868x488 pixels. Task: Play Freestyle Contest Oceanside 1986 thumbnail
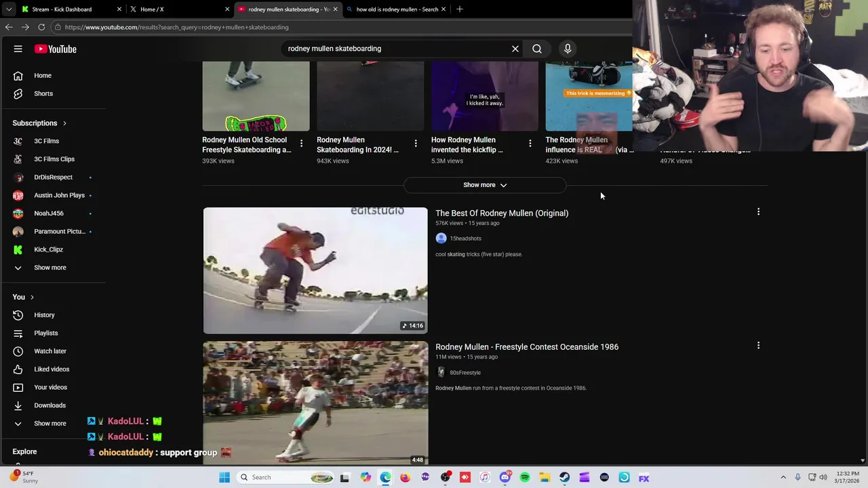(315, 403)
